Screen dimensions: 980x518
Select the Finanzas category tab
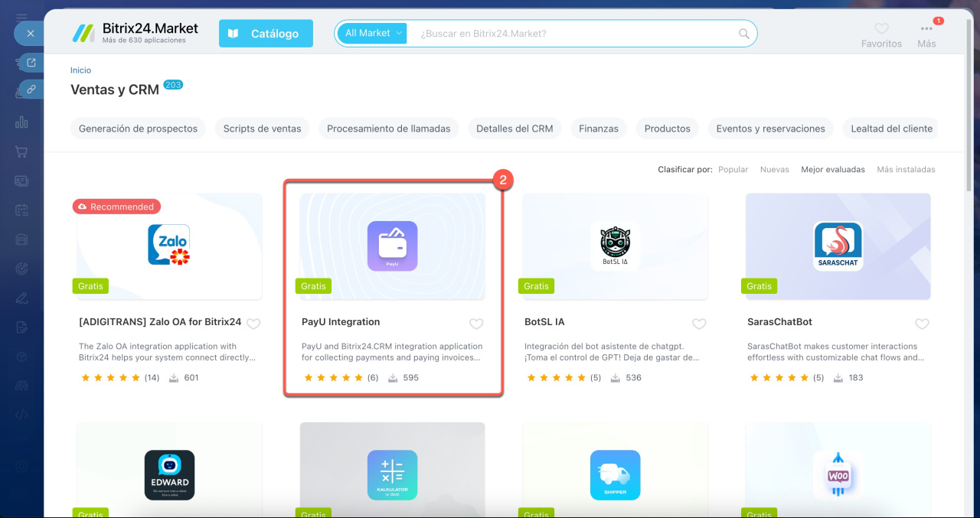(598, 129)
